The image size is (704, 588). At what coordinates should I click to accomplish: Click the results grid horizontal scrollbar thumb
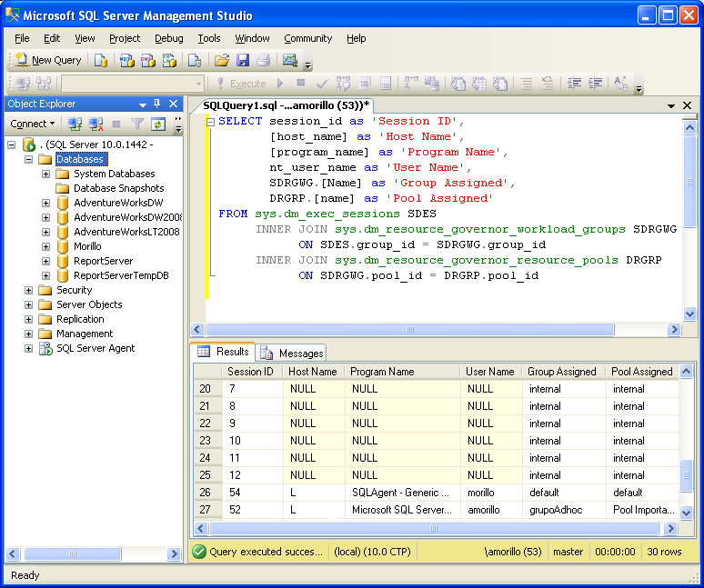pyautogui.click(x=434, y=528)
